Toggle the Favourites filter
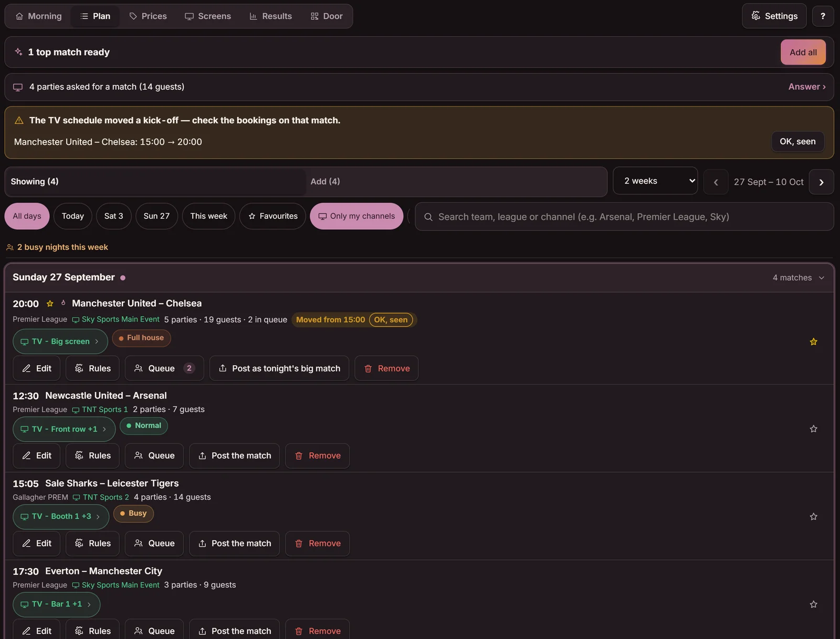 point(272,216)
